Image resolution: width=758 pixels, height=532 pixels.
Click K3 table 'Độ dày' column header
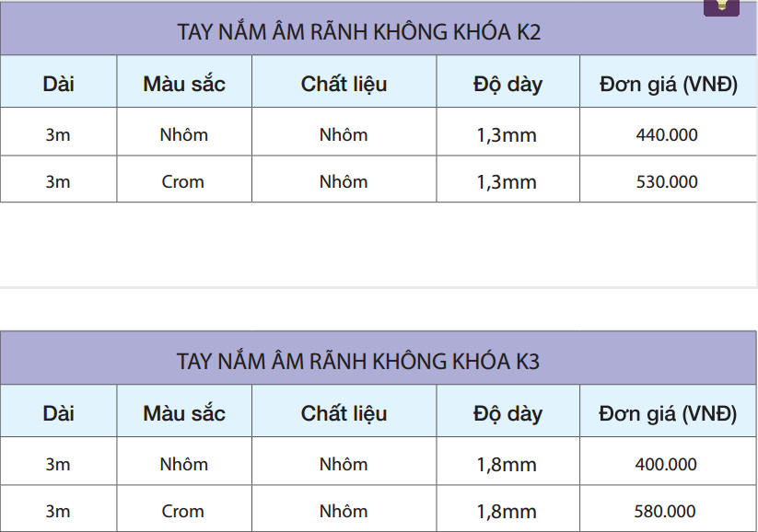(507, 411)
